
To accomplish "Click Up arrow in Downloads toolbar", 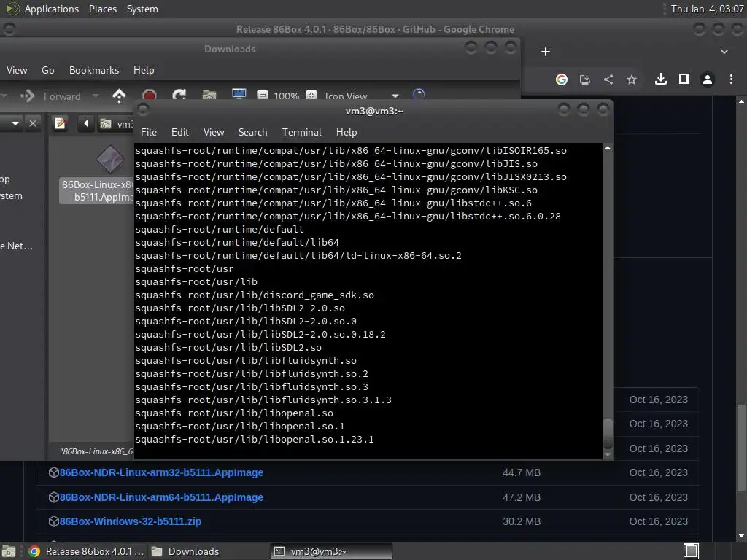I will tap(119, 96).
